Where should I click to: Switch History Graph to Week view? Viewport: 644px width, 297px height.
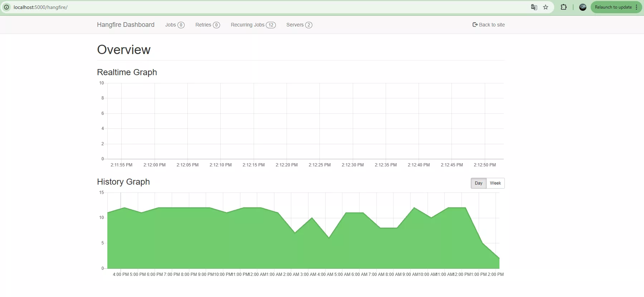pyautogui.click(x=495, y=183)
